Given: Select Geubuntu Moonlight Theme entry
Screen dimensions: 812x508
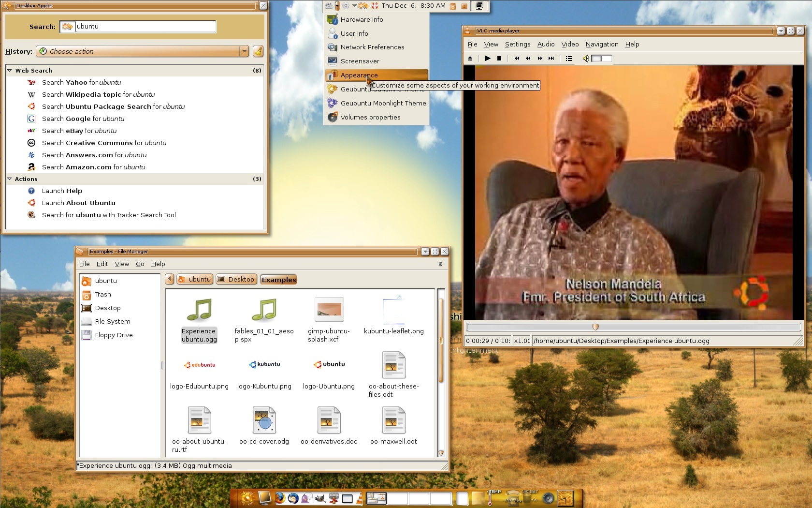Looking at the screenshot, I should tap(377, 104).
